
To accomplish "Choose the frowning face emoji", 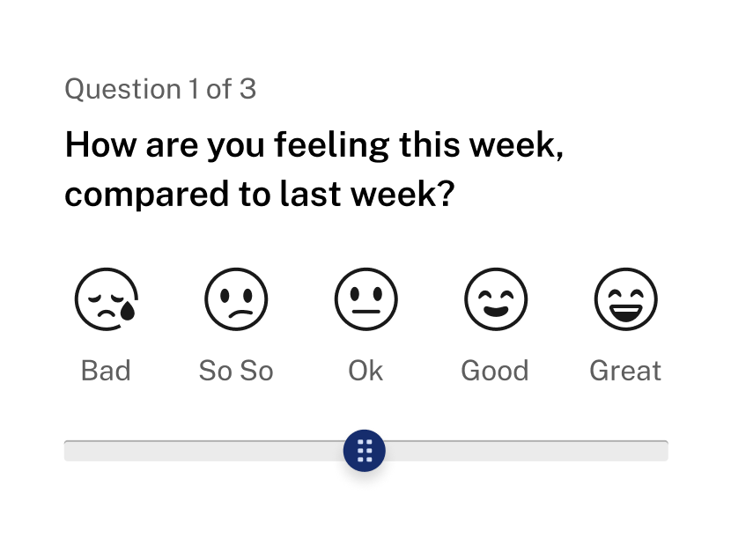I will [236, 299].
